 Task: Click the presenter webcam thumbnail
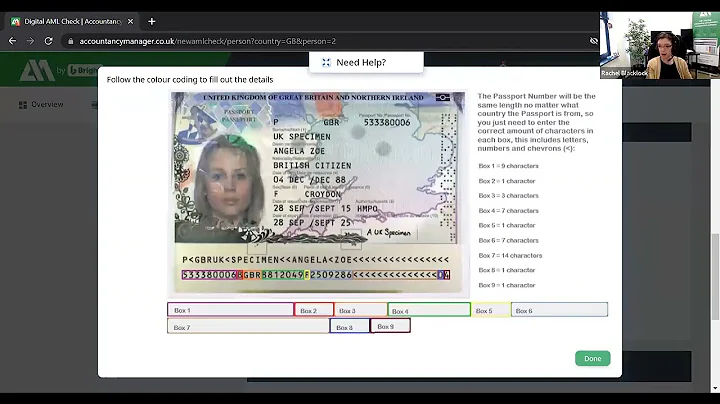659,45
